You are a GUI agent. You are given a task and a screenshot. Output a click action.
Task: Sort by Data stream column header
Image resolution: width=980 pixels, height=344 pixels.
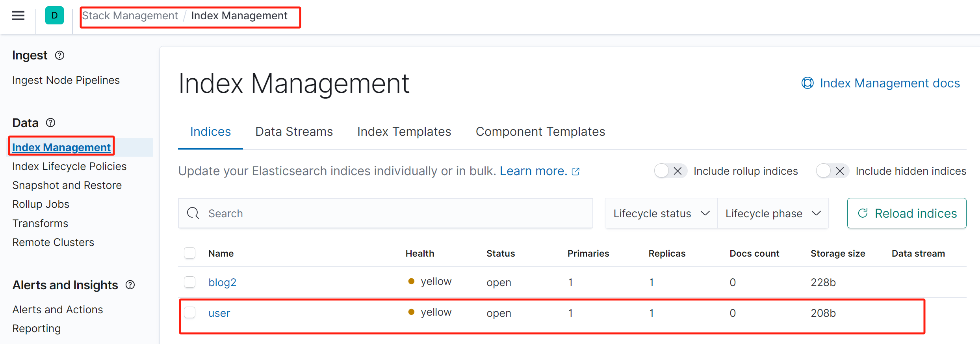coord(918,253)
